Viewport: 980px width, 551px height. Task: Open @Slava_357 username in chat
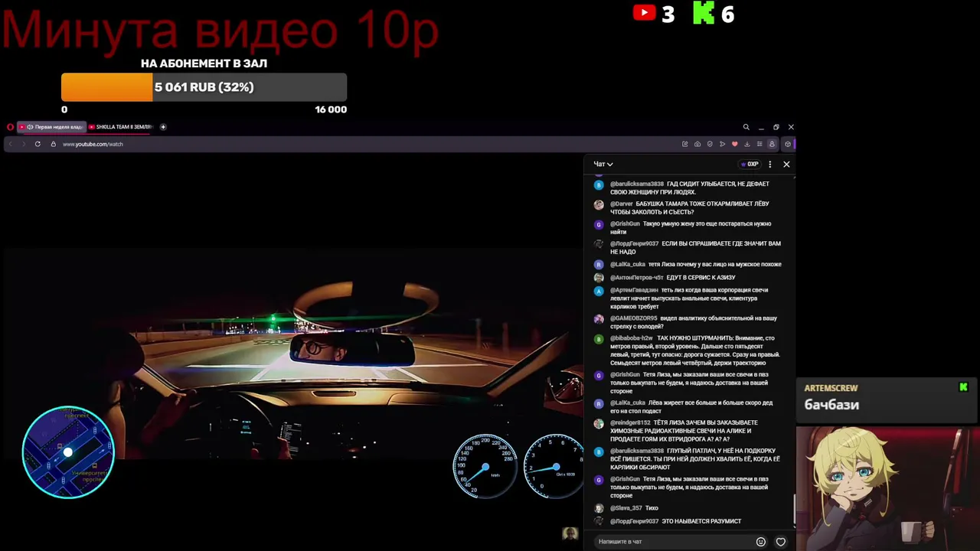click(x=626, y=508)
